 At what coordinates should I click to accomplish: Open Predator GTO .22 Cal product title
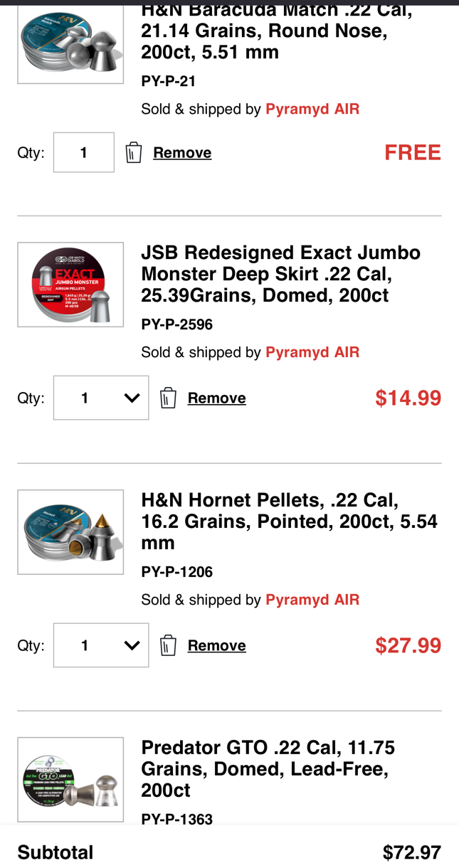pyautogui.click(x=268, y=769)
